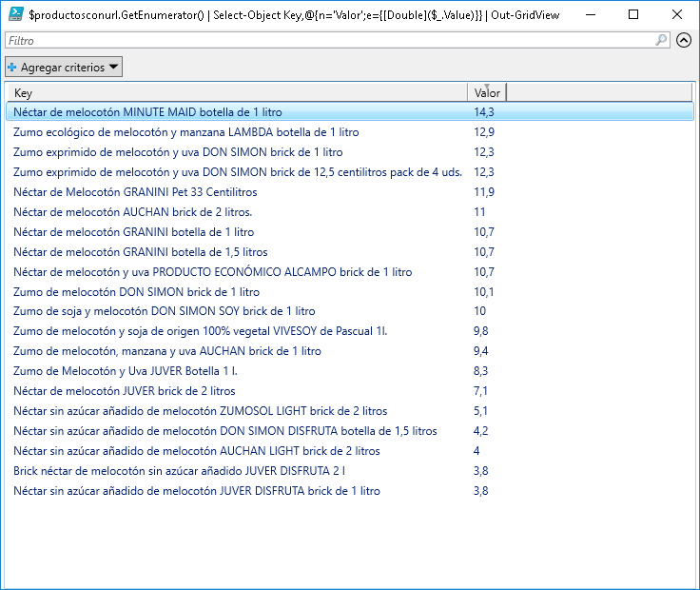The width and height of the screenshot is (700, 590).
Task: Sort by the Valor column header
Action: coord(487,92)
